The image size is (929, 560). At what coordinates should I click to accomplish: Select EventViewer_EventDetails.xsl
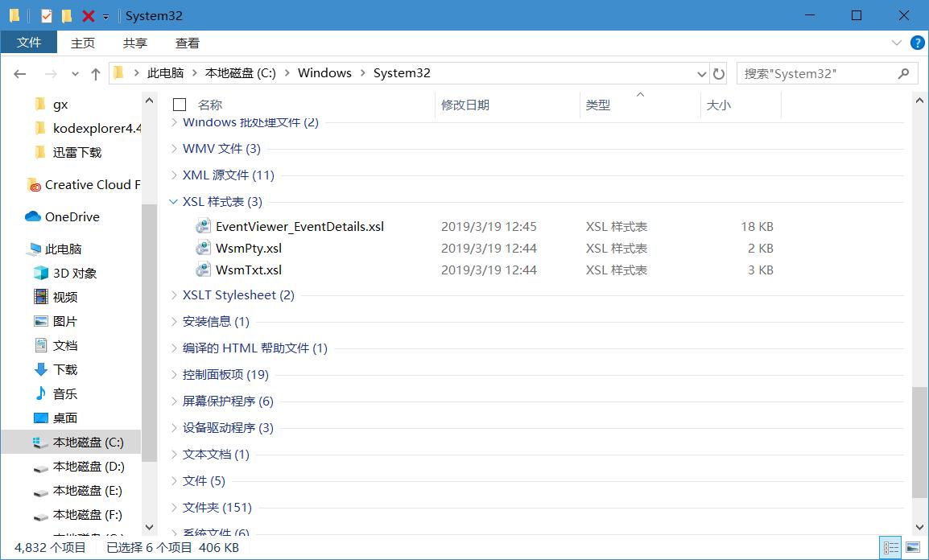click(299, 226)
